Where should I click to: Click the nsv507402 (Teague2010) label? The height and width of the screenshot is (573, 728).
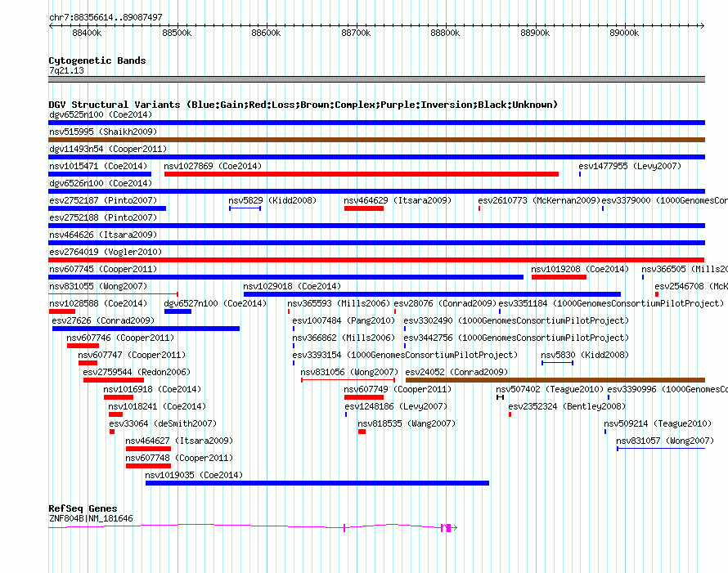coord(550,389)
